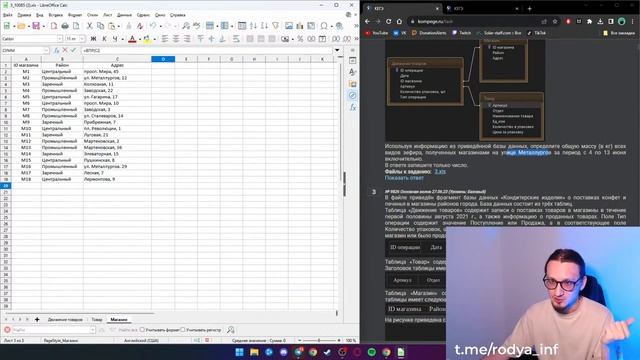The width and height of the screenshot is (640, 360).
Task: Cancel formula entry with red X
Action: (x=65, y=50)
